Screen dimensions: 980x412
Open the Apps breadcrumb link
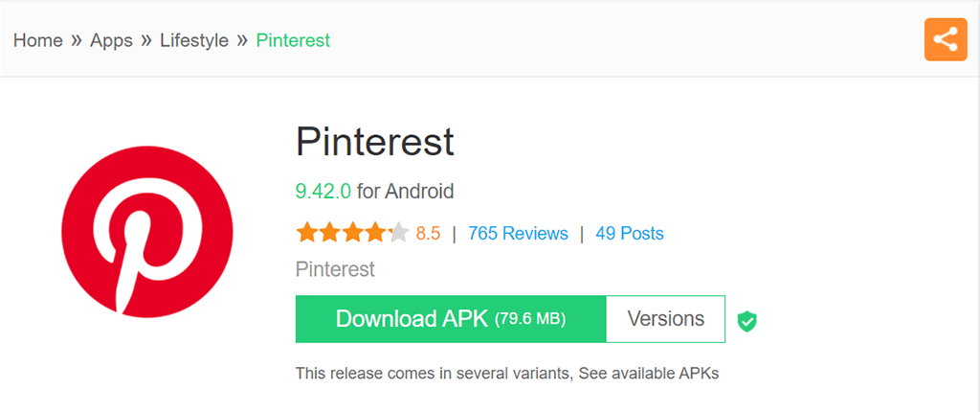(x=111, y=40)
